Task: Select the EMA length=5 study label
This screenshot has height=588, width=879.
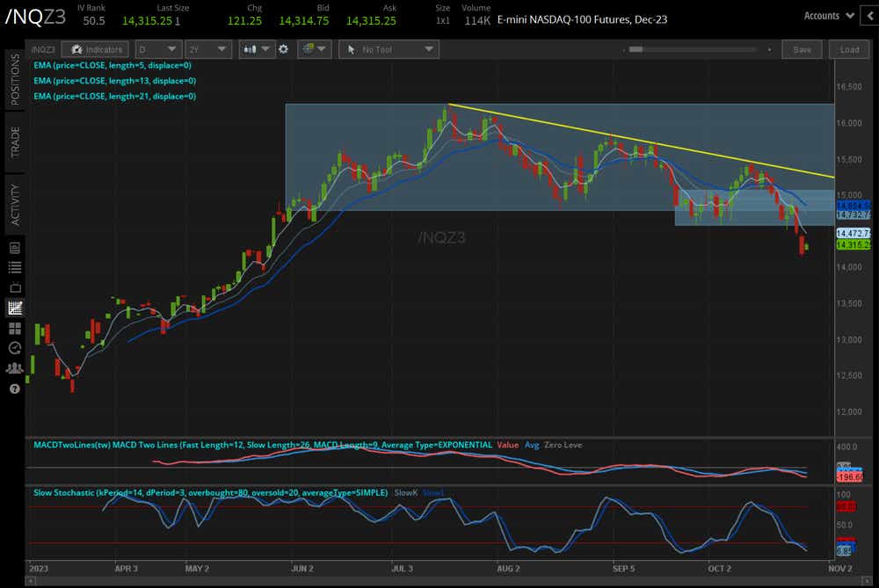Action: click(x=113, y=65)
